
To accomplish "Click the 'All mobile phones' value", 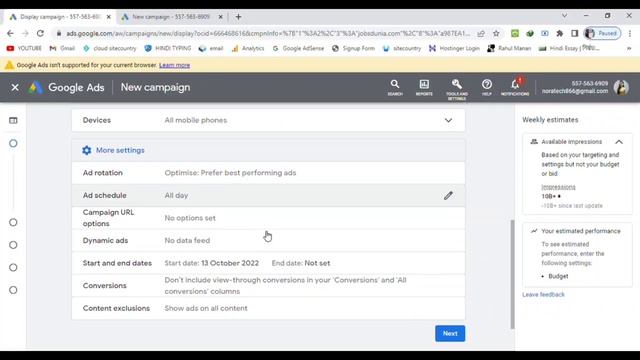I will point(196,120).
